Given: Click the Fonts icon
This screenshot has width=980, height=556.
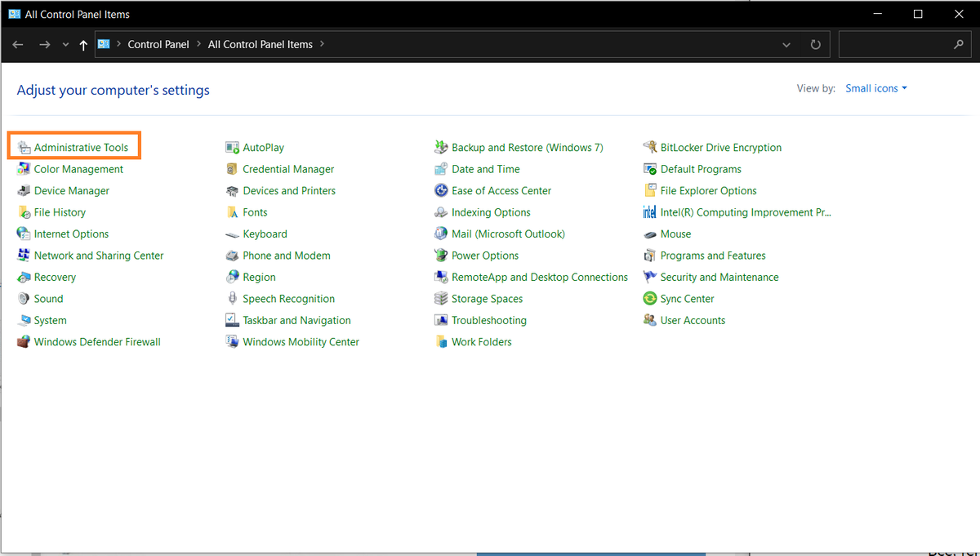Looking at the screenshot, I should 232,212.
